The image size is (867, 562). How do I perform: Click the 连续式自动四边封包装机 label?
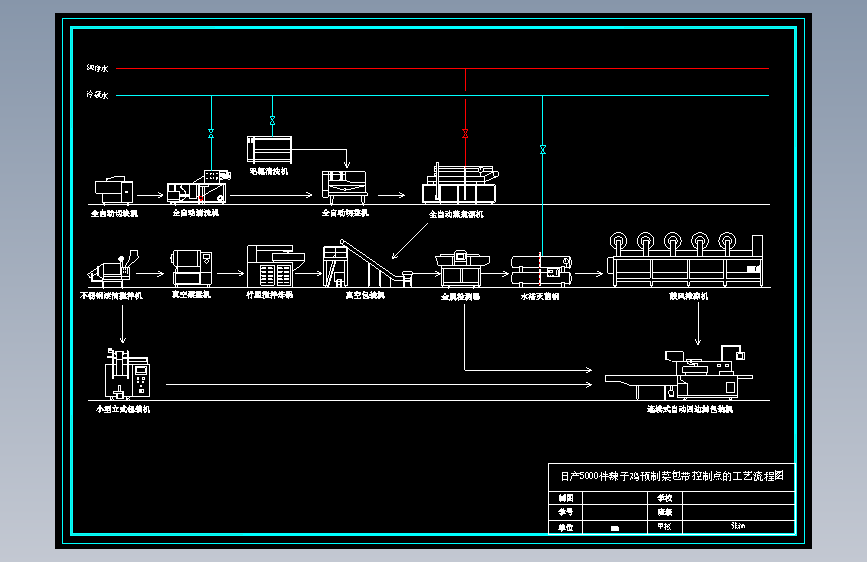(x=690, y=409)
